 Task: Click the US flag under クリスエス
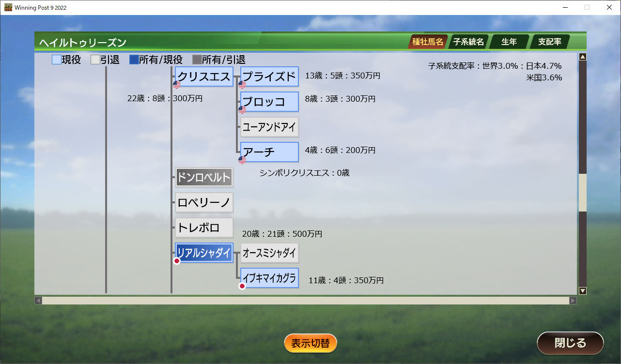(177, 85)
